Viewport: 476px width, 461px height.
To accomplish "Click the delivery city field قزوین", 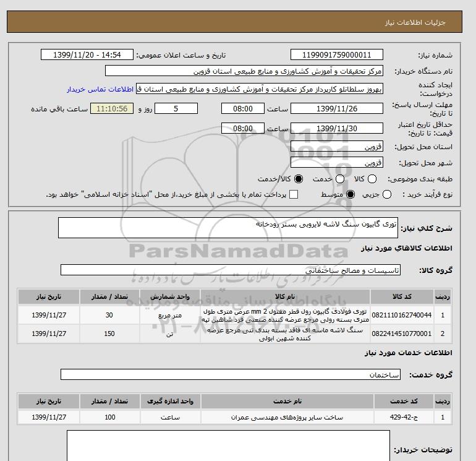I will click(337, 163).
